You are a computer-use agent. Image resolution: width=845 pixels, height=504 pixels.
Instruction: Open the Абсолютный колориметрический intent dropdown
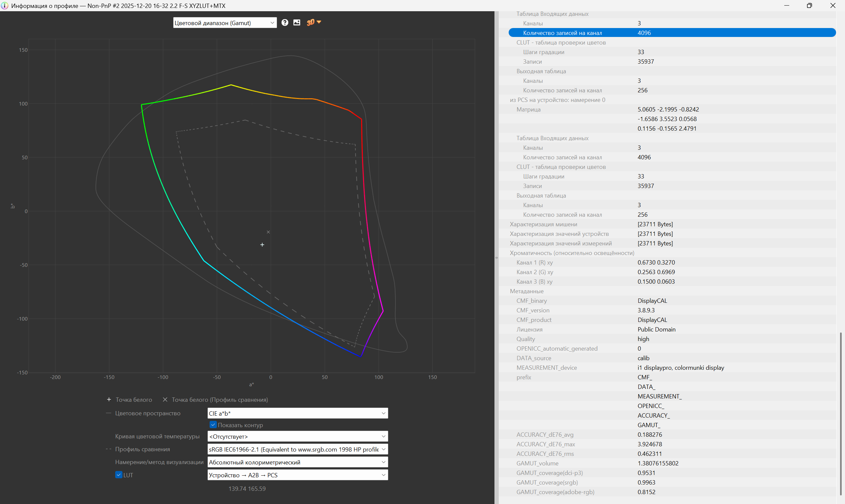(x=297, y=462)
